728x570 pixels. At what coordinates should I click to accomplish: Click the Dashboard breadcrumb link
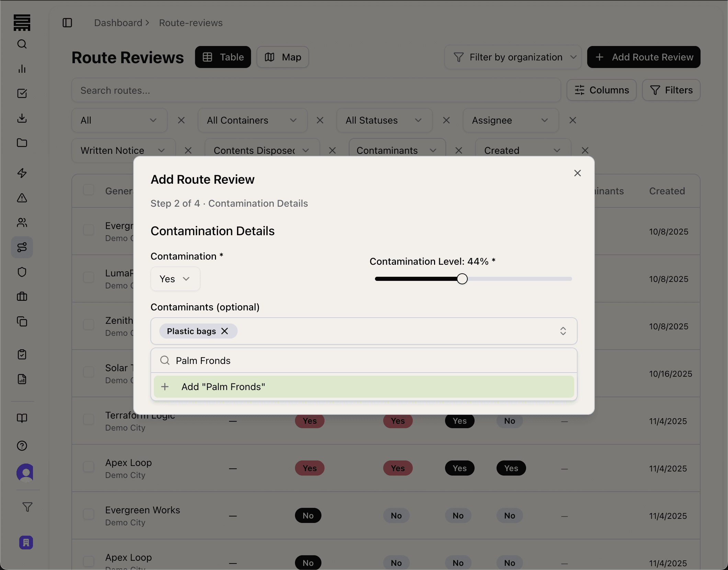coord(118,23)
